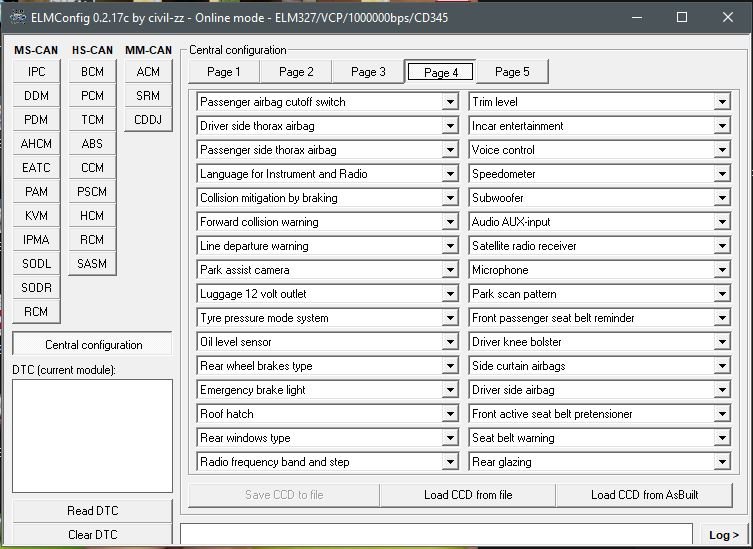Select the BCM module button
This screenshot has height=549, width=753.
(92, 72)
